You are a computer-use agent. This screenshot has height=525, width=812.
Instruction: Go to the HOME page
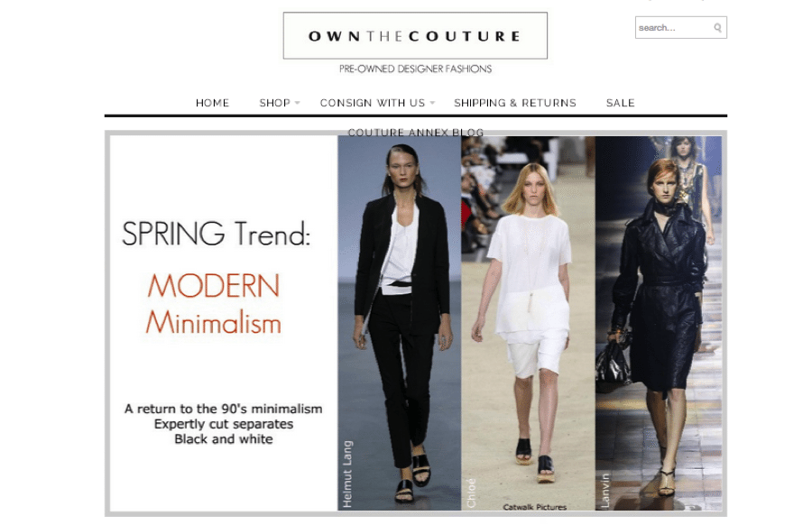[x=212, y=103]
